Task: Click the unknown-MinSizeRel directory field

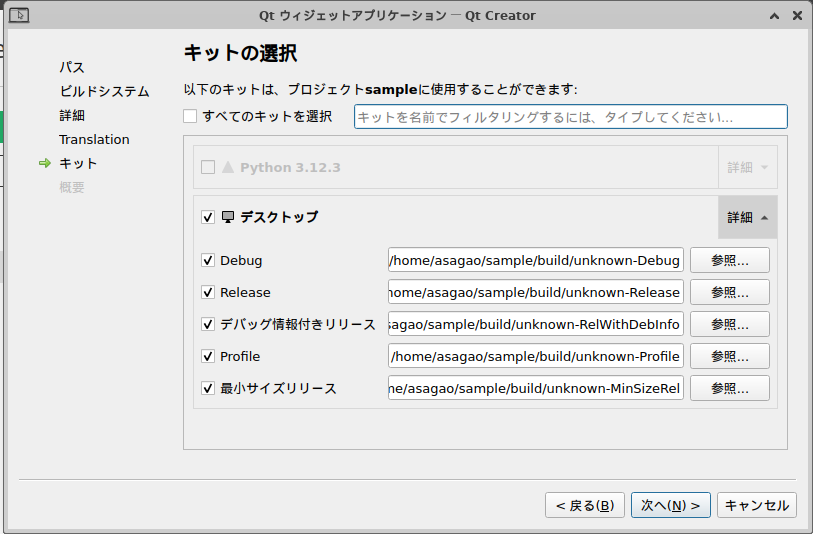Action: [536, 388]
